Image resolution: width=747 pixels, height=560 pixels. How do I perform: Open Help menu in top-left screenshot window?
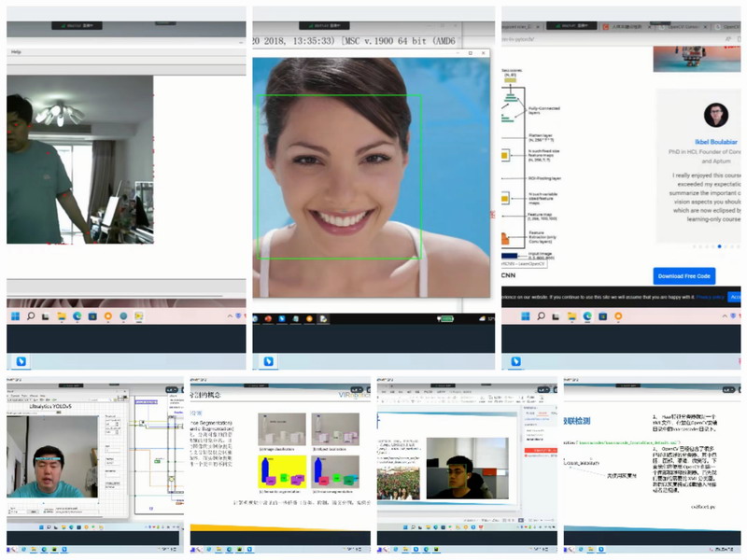16,52
